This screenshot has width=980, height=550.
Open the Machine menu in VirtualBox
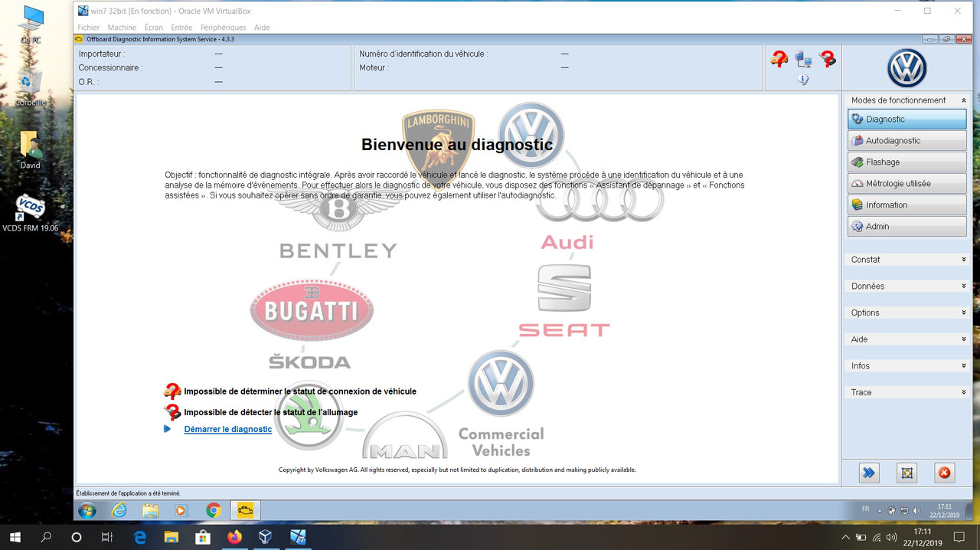pos(122,28)
